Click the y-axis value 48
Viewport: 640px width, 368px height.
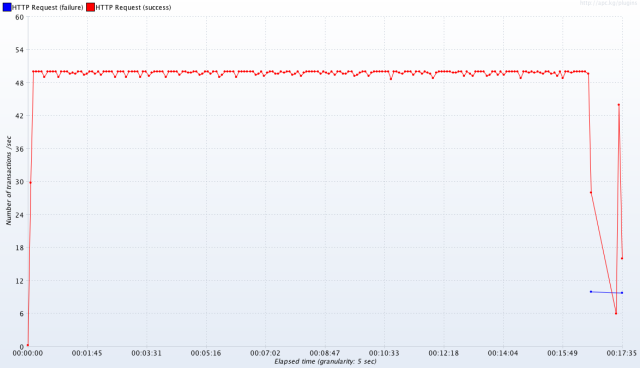coord(20,83)
